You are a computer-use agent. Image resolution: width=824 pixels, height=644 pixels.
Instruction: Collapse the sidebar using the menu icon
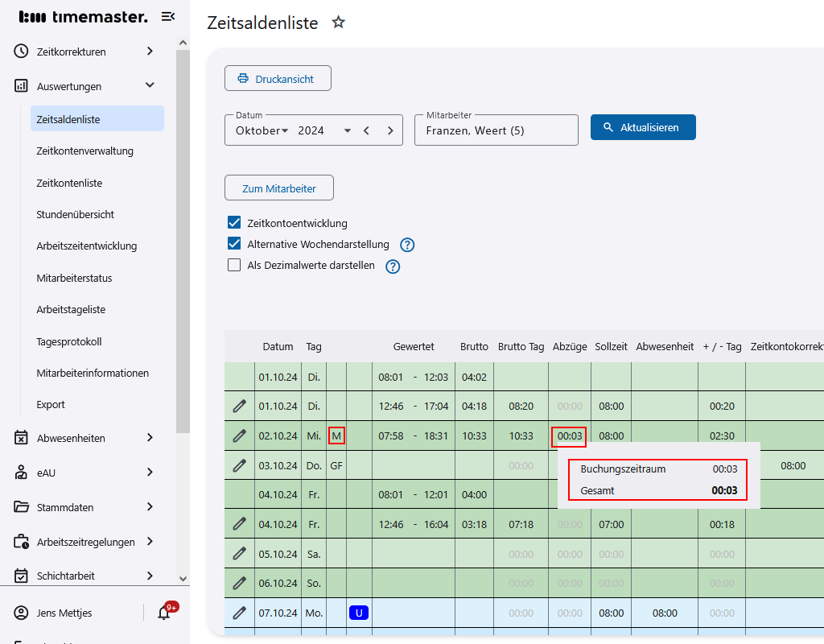167,16
